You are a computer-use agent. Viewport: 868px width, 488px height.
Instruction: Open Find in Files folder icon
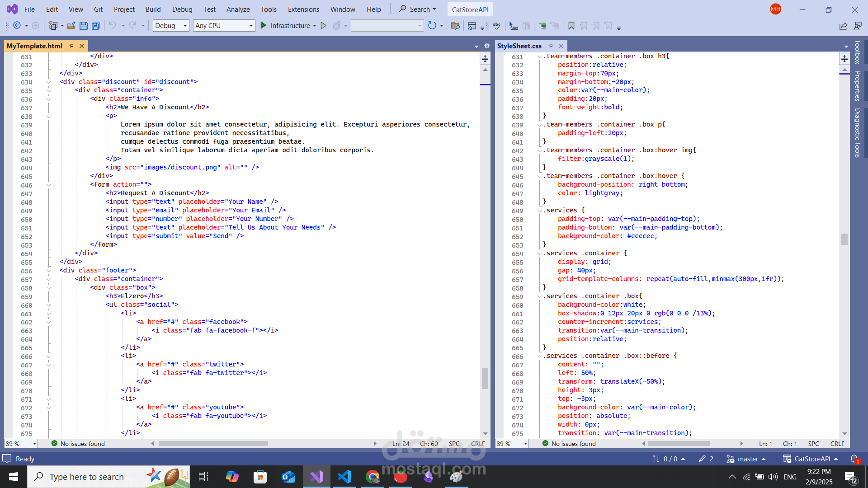point(455,26)
